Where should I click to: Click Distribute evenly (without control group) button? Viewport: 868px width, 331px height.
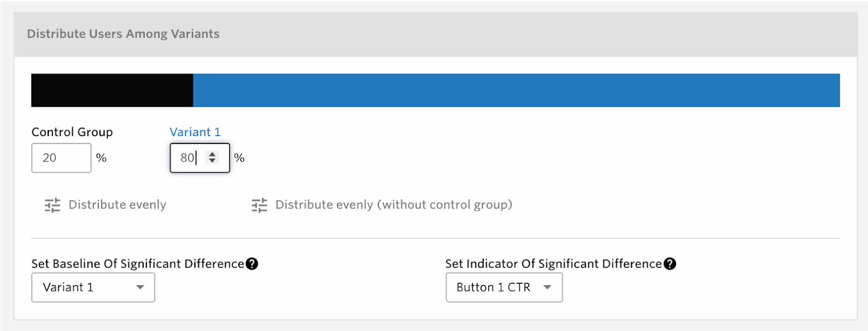pyautogui.click(x=394, y=205)
